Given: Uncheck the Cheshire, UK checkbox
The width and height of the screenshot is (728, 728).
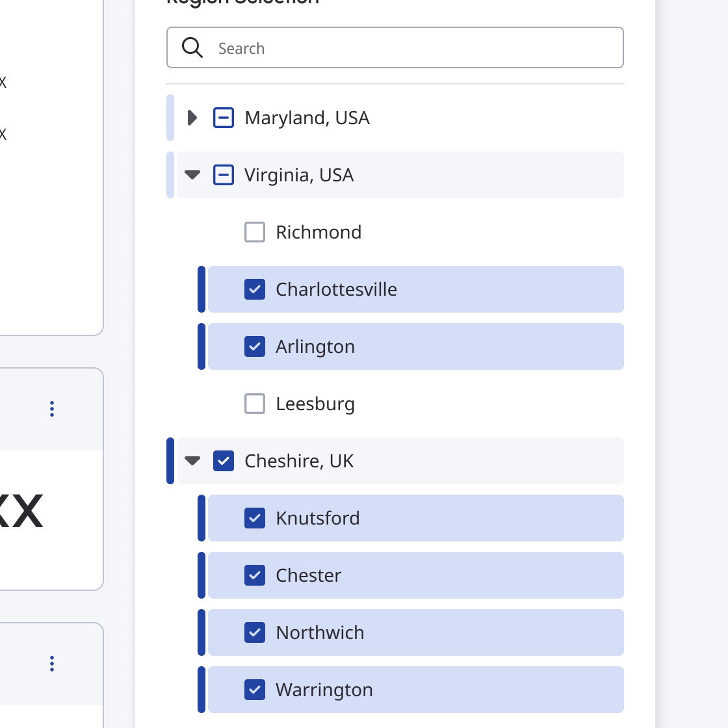Looking at the screenshot, I should click(x=224, y=461).
